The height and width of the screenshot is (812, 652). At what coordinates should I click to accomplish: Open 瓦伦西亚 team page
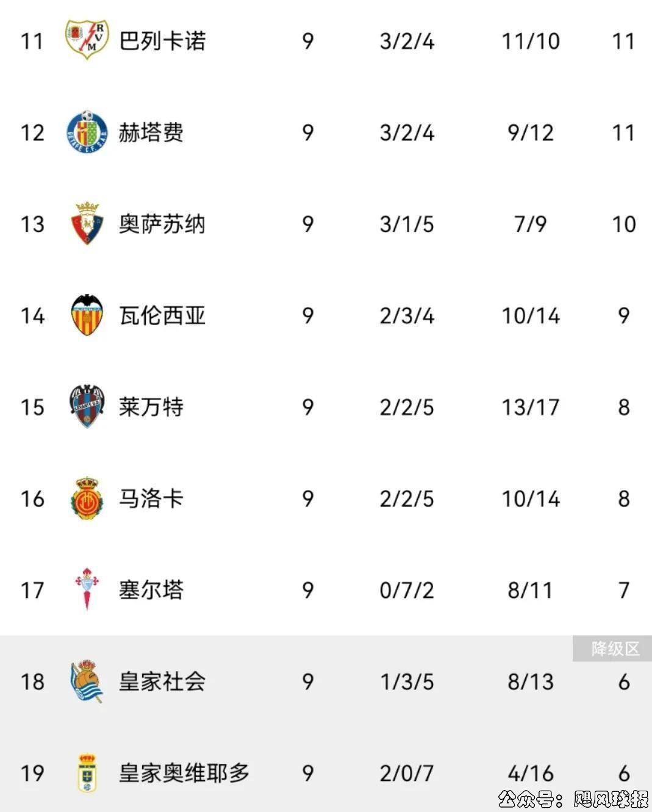[162, 315]
